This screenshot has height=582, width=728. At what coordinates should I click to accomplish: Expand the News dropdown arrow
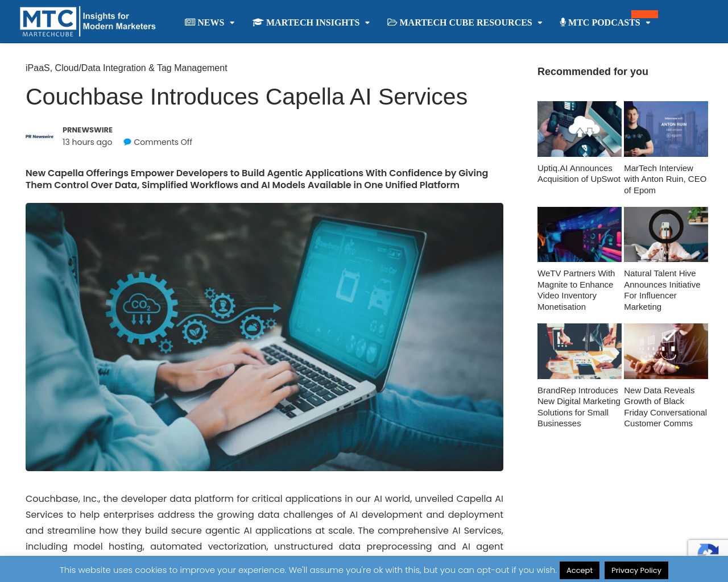[232, 23]
